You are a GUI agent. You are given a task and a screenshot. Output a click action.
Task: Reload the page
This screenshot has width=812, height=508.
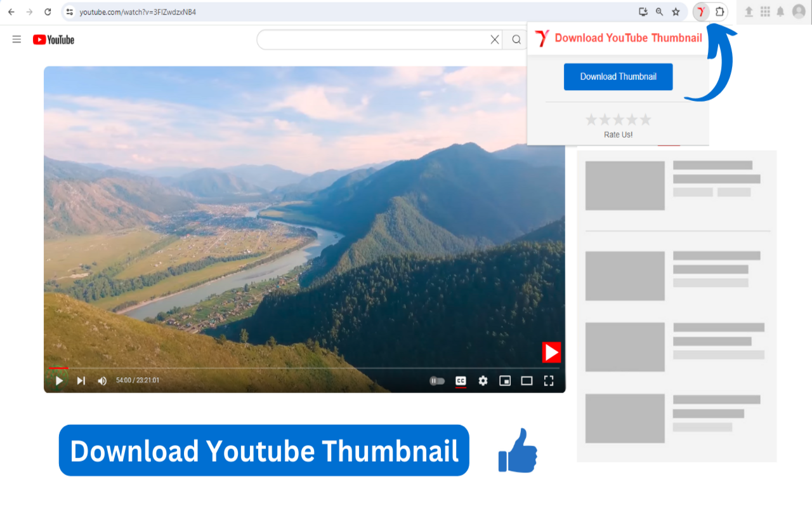coord(48,11)
